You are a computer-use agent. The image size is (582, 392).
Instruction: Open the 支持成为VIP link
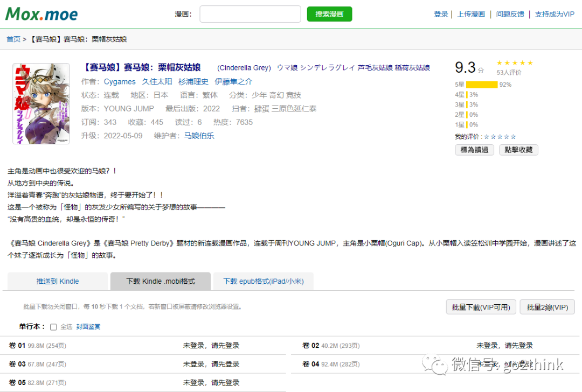coord(555,14)
